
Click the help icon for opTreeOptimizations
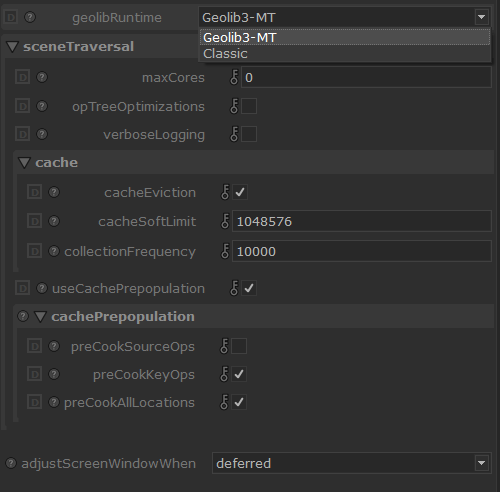42,106
